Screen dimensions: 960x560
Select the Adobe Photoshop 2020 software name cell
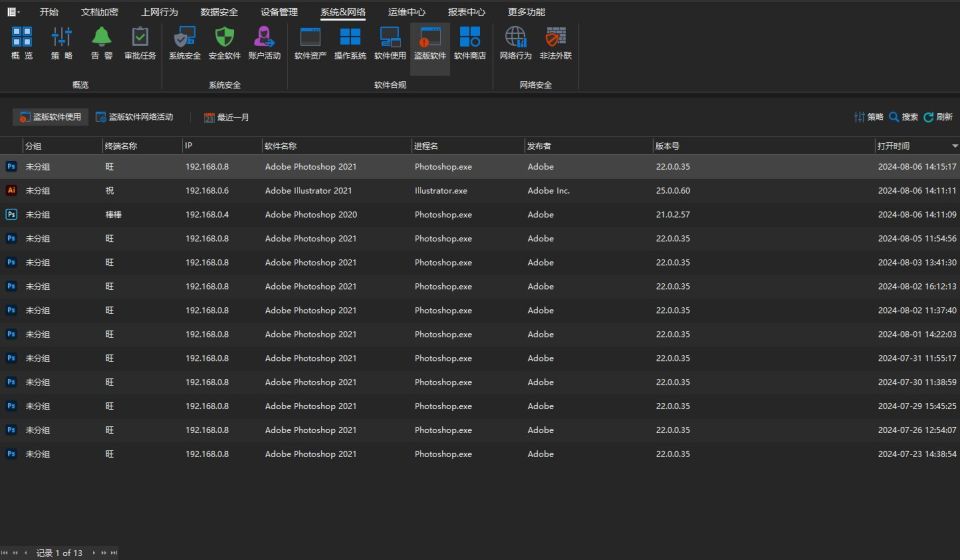[311, 214]
